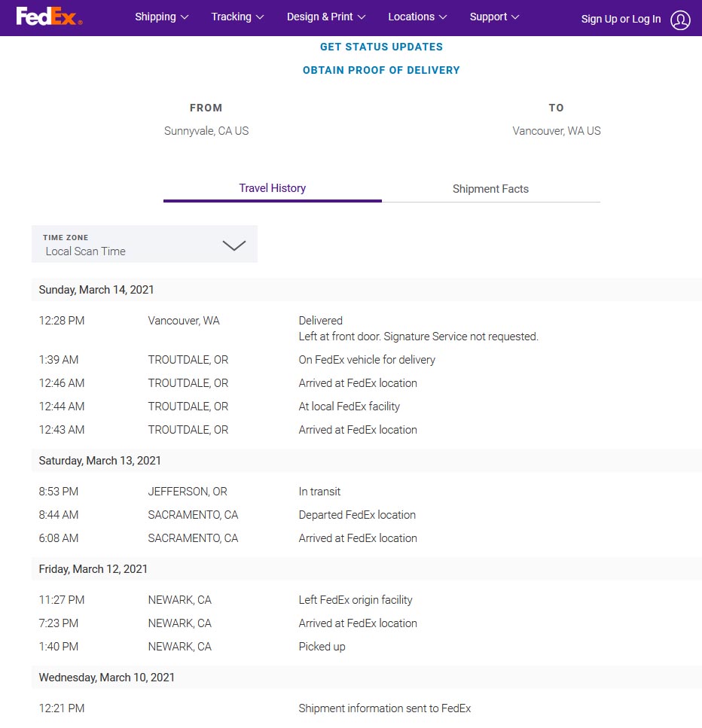
Task: Click 'Shipment information sent to FedEx' status
Action: [385, 708]
